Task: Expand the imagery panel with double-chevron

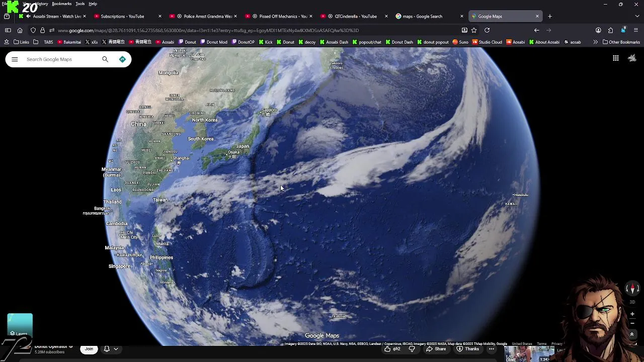Action: 632,334
